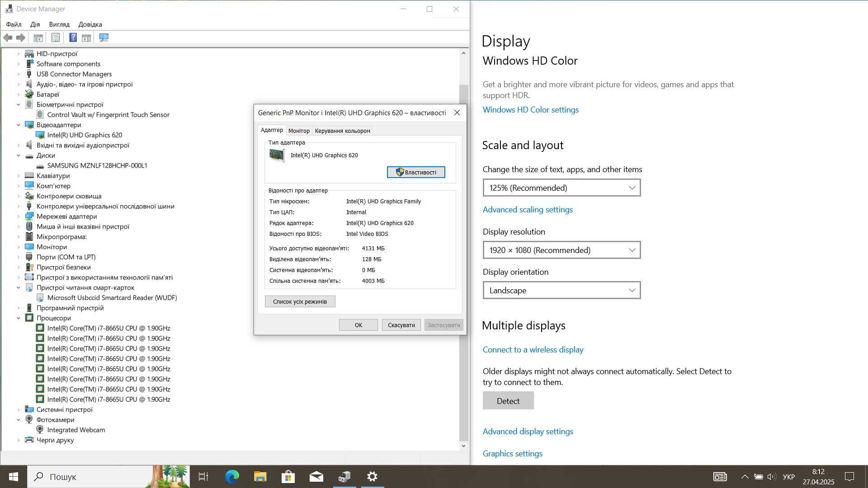Viewport: 868px width, 488px height.
Task: Switch to the Монітор tab
Action: (299, 131)
